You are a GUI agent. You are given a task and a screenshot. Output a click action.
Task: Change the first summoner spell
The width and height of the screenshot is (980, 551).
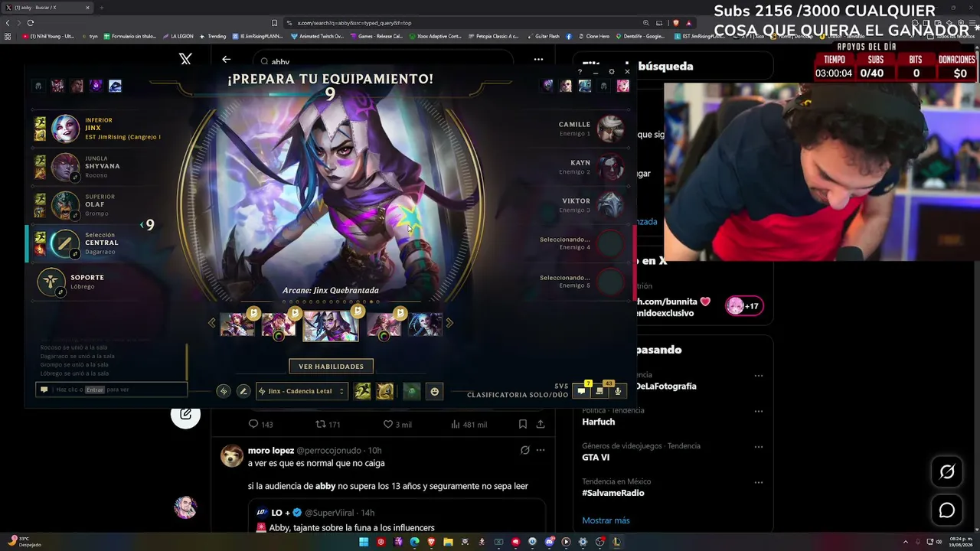click(362, 391)
